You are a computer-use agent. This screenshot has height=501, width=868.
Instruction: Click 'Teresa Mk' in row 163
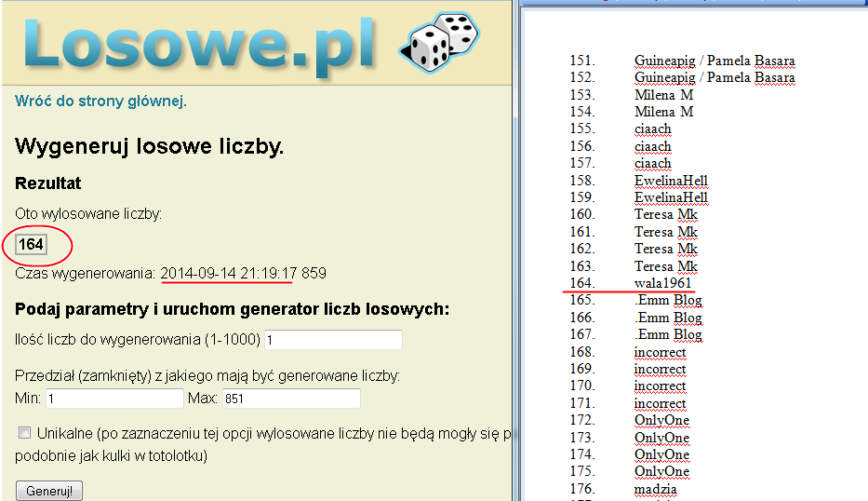point(666,266)
